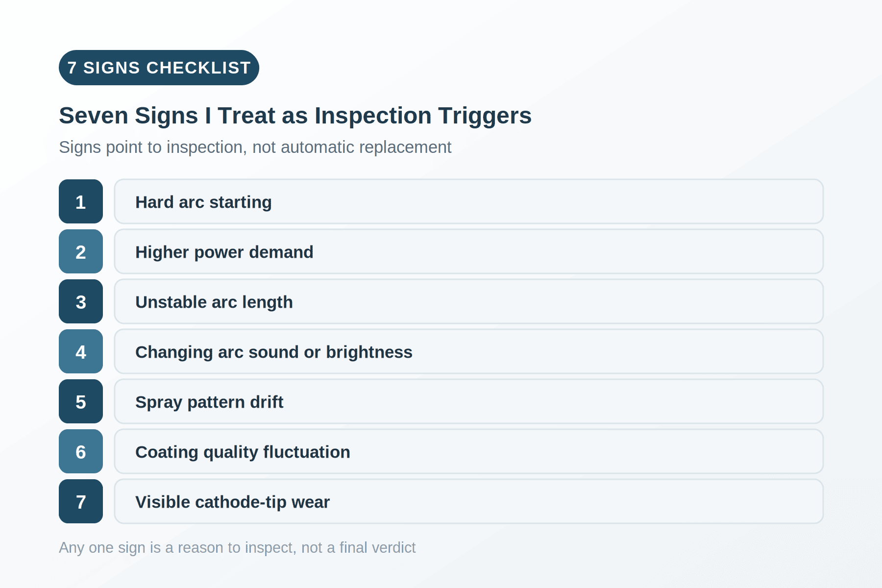This screenshot has height=588, width=882.
Task: Click the number 3 badge
Action: [81, 301]
